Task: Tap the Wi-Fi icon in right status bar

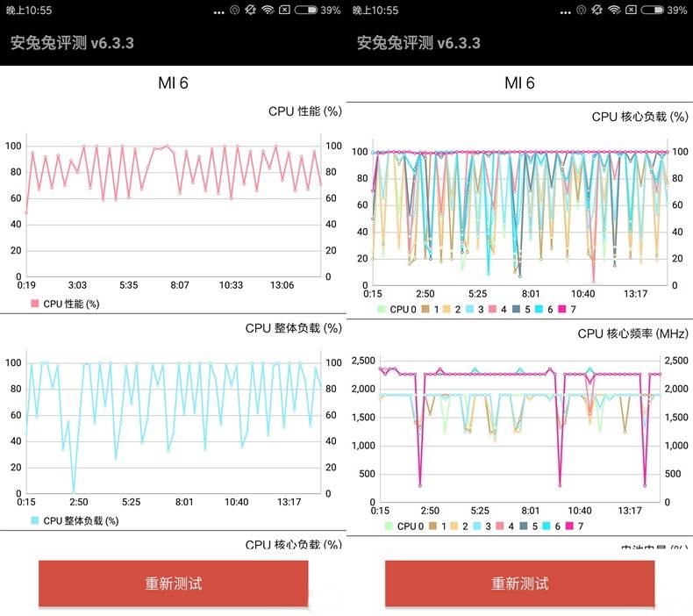Action: tap(615, 11)
